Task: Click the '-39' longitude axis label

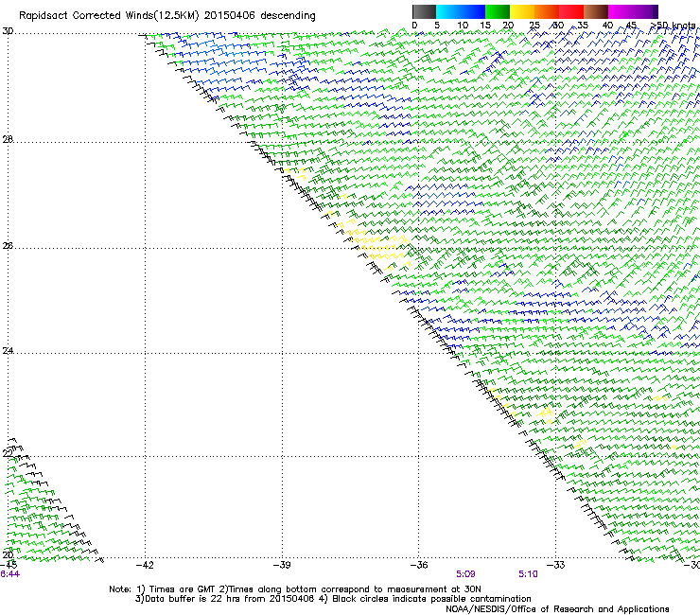Action: tap(282, 565)
